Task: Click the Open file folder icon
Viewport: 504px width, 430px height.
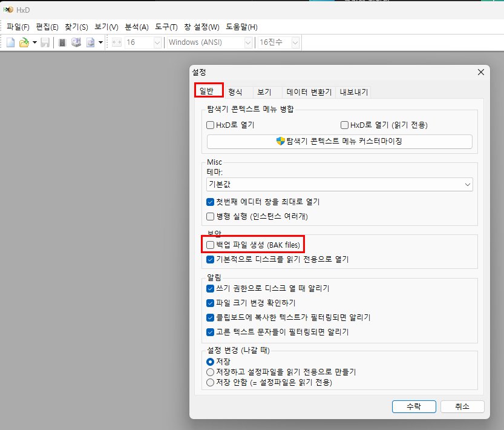Action: pyautogui.click(x=24, y=42)
